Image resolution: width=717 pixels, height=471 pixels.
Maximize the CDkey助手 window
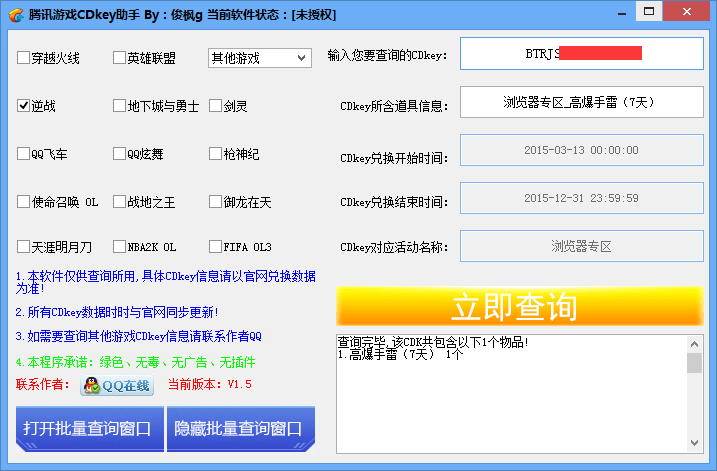coord(649,11)
